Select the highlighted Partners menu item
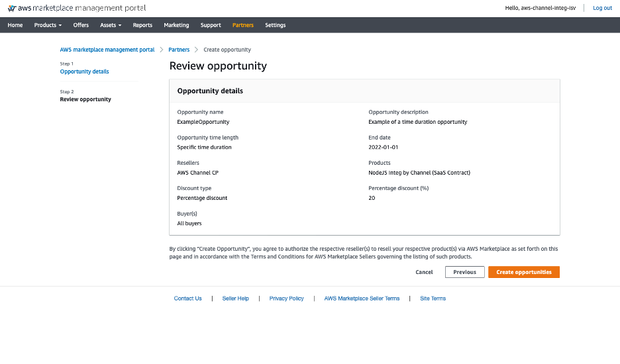 point(243,25)
